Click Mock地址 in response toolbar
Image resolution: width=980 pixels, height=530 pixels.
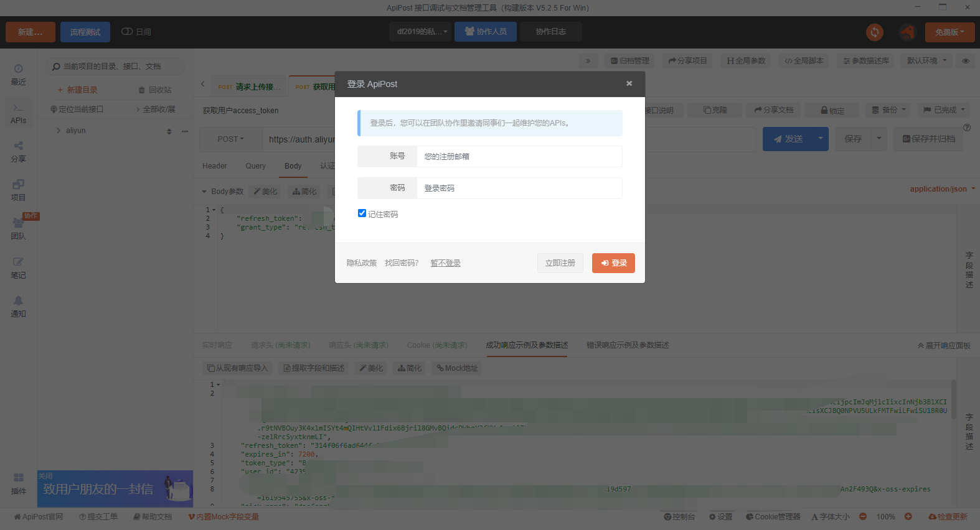(x=457, y=368)
